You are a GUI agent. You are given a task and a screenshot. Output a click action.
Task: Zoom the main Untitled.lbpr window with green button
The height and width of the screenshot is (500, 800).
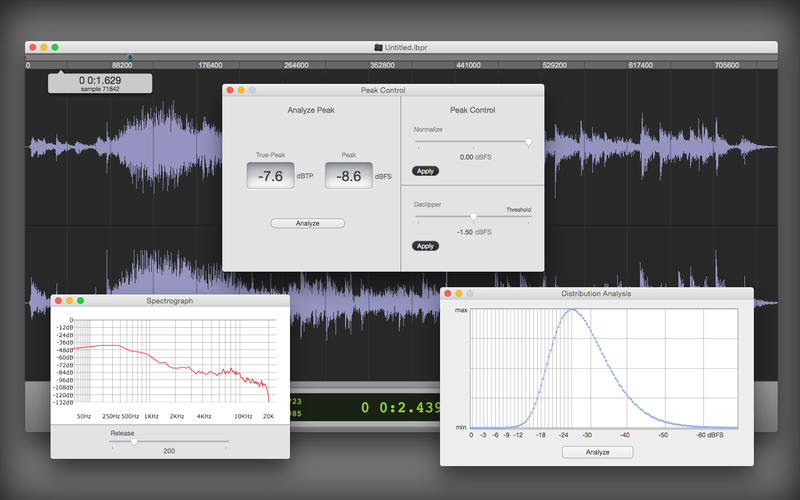pos(55,47)
